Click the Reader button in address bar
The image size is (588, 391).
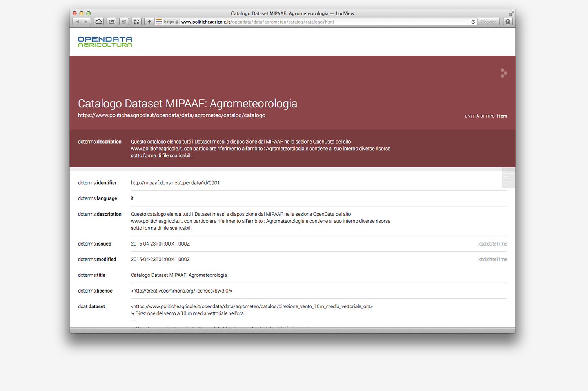click(x=488, y=22)
